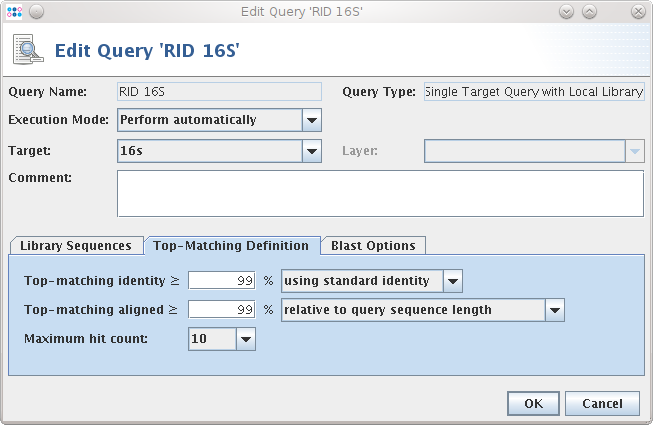653x425 pixels.
Task: Expand the Target dropdown showing 16s
Action: pos(312,151)
